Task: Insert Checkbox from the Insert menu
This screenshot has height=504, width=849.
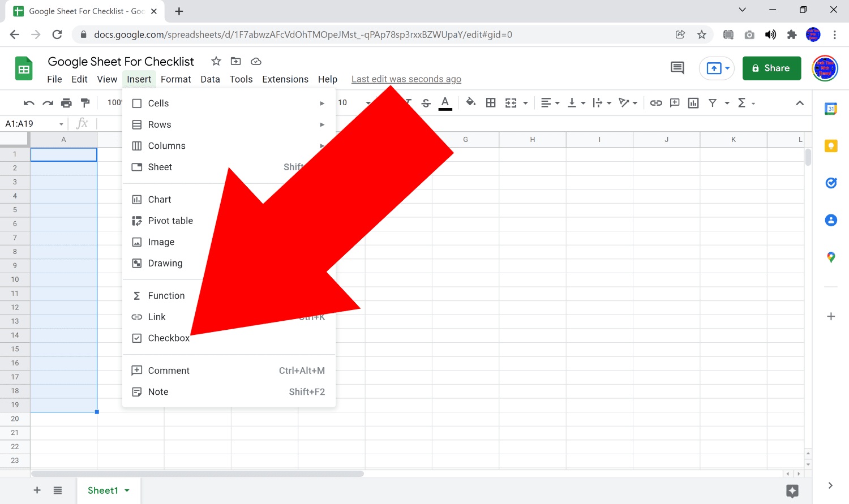Action: 169,338
